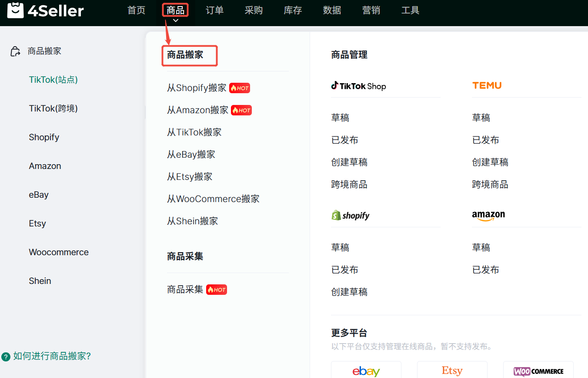
Task: Select TikTok(跨境) in the sidebar
Action: [53, 108]
